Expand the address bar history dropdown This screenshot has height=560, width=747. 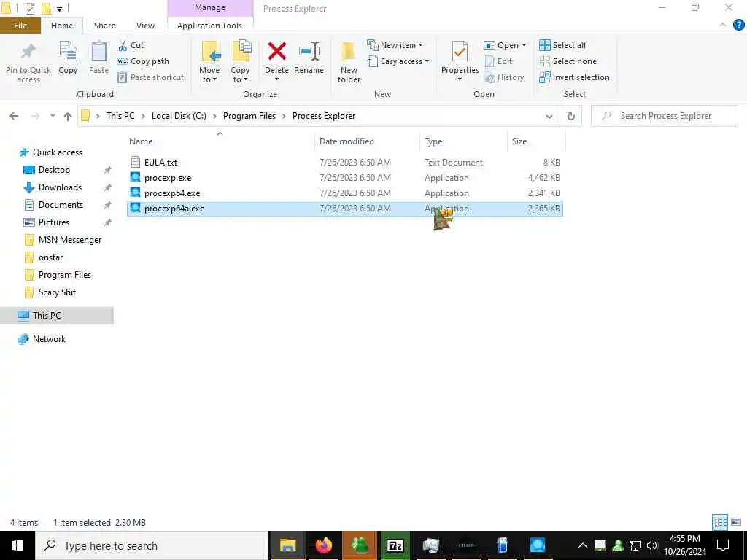549,116
